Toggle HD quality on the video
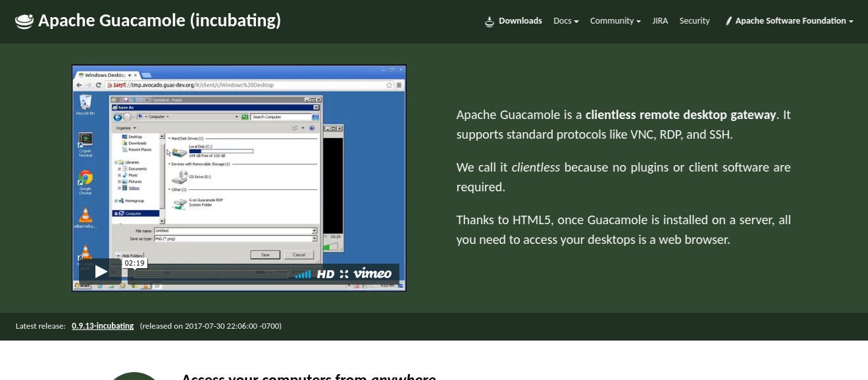The height and width of the screenshot is (380, 868). pyautogui.click(x=326, y=274)
